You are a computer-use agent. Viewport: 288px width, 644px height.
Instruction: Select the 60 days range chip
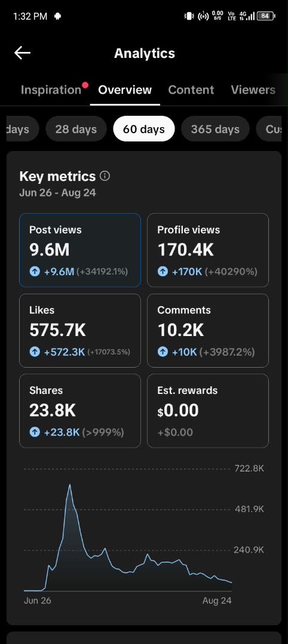(x=143, y=129)
